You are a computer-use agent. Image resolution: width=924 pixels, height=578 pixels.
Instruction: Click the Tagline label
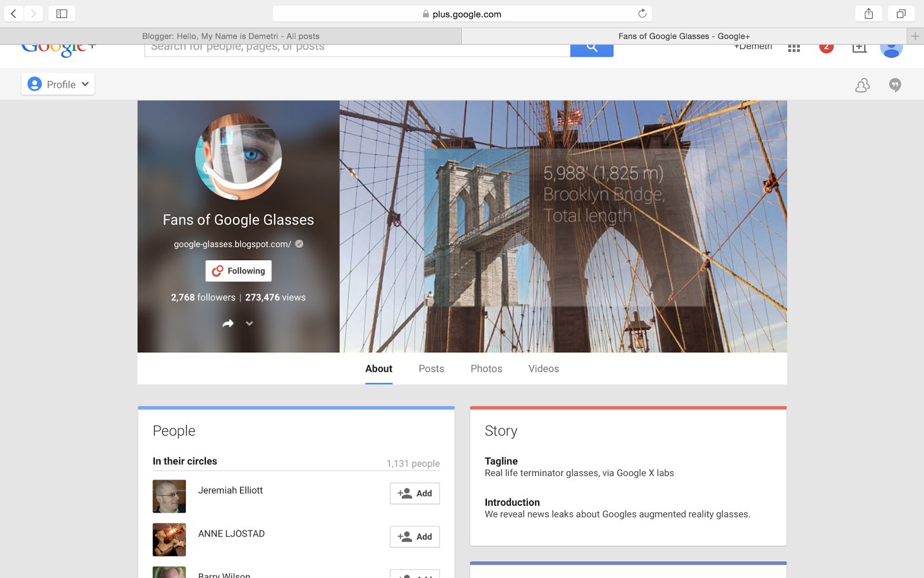(501, 461)
